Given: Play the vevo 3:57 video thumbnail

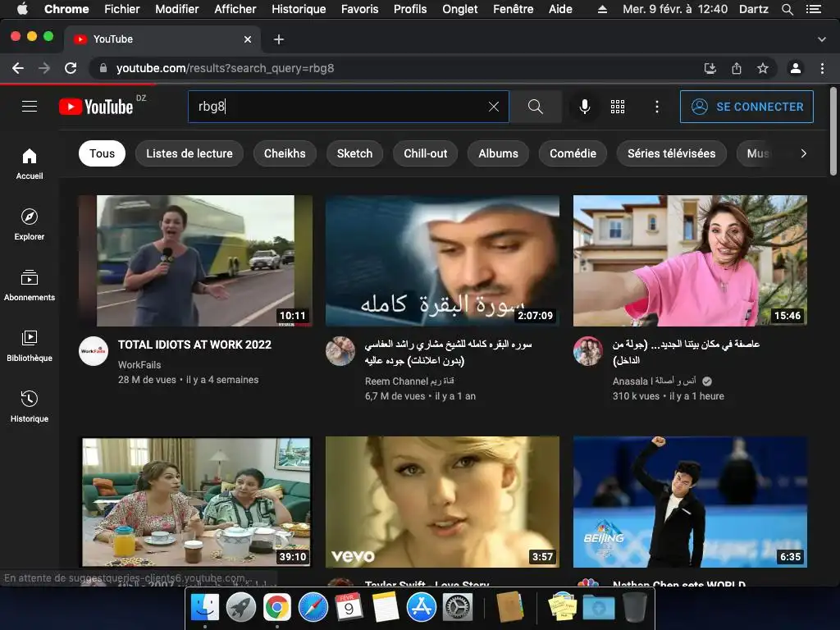Looking at the screenshot, I should pos(442,502).
